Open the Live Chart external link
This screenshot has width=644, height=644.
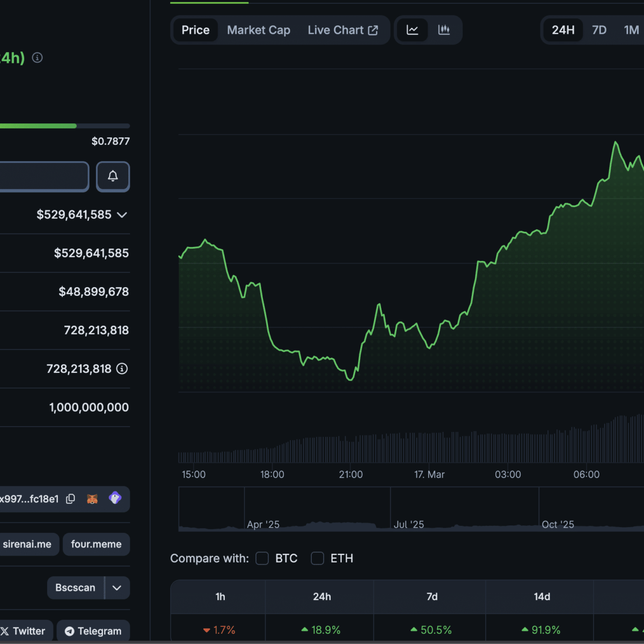tap(342, 30)
